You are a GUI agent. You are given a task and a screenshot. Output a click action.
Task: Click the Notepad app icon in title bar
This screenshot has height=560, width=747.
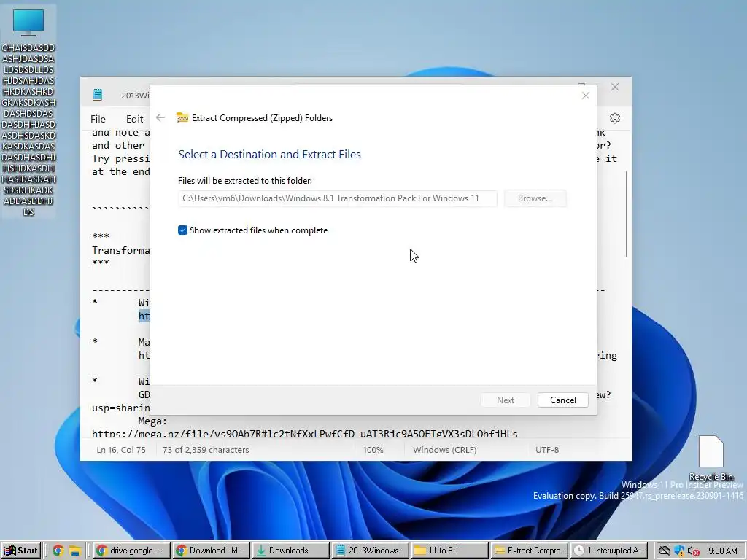pos(98,94)
